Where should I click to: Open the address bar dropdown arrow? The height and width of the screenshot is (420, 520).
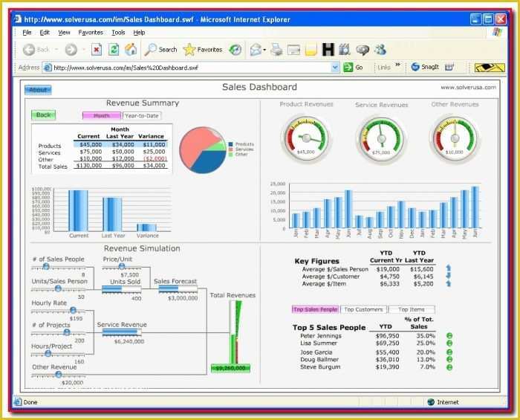(x=335, y=68)
